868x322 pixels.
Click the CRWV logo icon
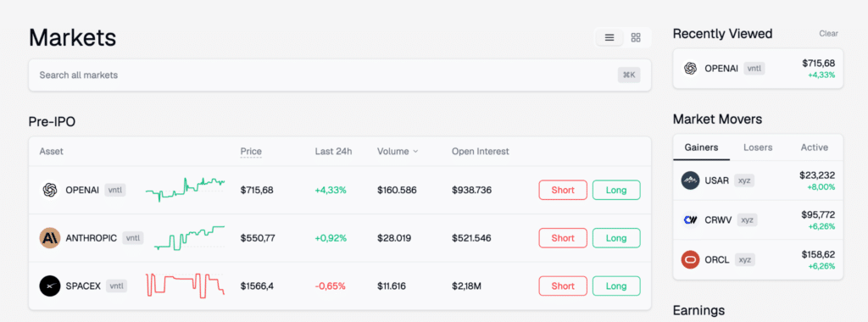(690, 219)
